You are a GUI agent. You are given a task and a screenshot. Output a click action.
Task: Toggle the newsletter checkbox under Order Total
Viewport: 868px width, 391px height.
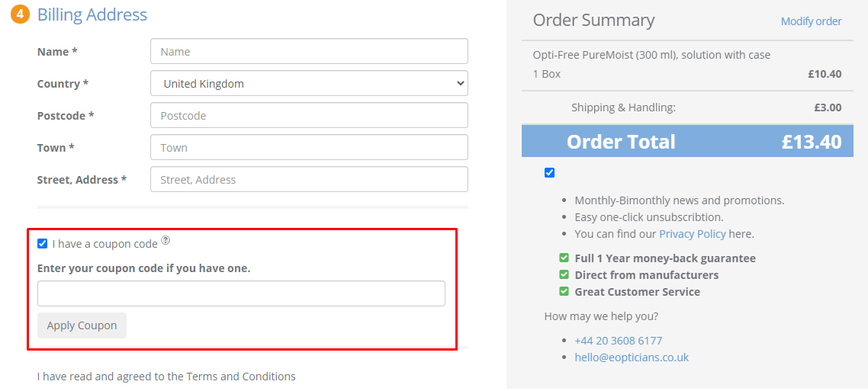(549, 173)
